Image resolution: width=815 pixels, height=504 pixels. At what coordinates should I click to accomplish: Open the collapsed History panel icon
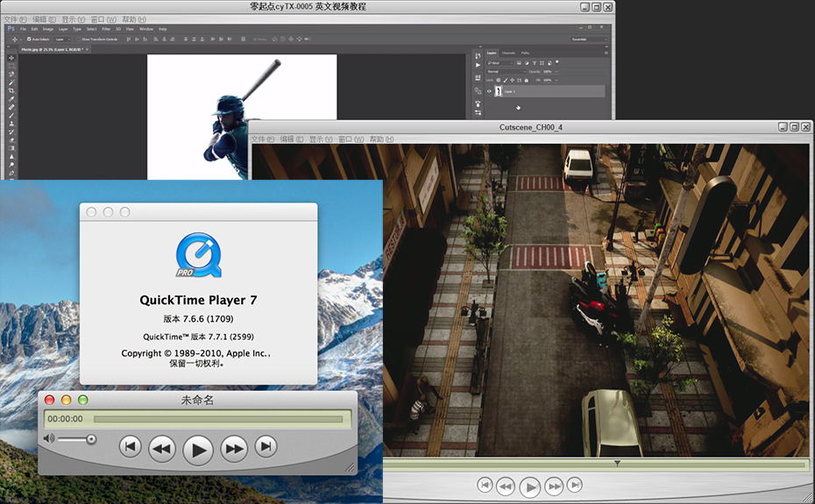(478, 55)
